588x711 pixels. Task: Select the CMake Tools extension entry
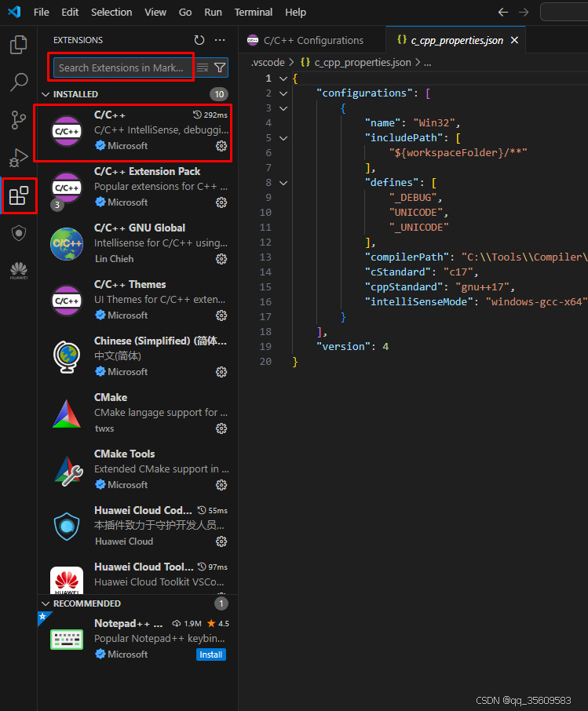137,470
